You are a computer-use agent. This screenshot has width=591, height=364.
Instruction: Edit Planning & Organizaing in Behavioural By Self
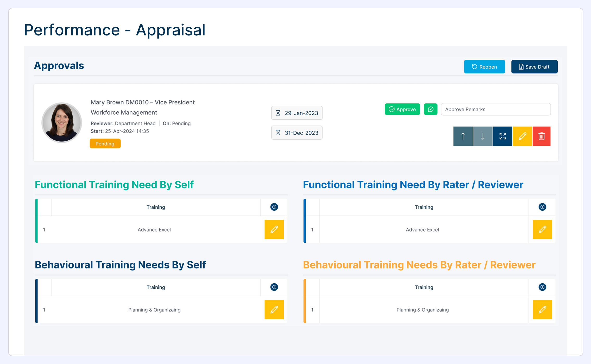tap(274, 310)
